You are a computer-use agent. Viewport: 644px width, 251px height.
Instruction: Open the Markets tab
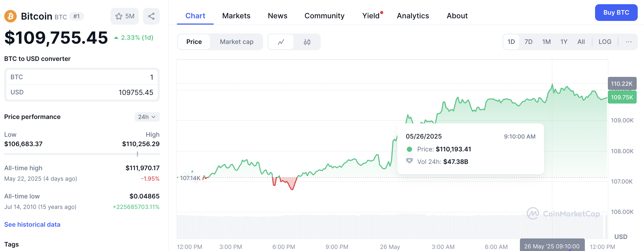tap(236, 16)
